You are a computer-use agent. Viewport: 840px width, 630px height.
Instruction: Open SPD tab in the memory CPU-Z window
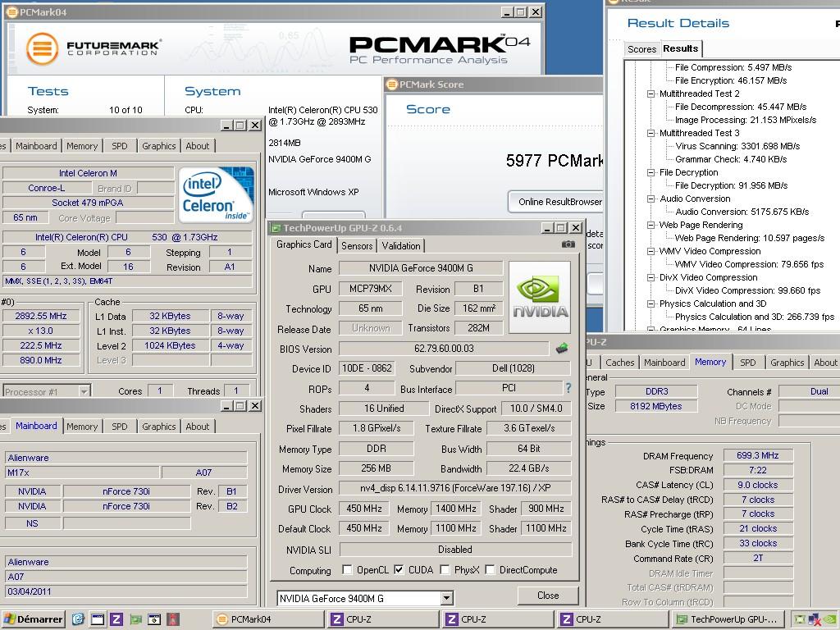[748, 363]
